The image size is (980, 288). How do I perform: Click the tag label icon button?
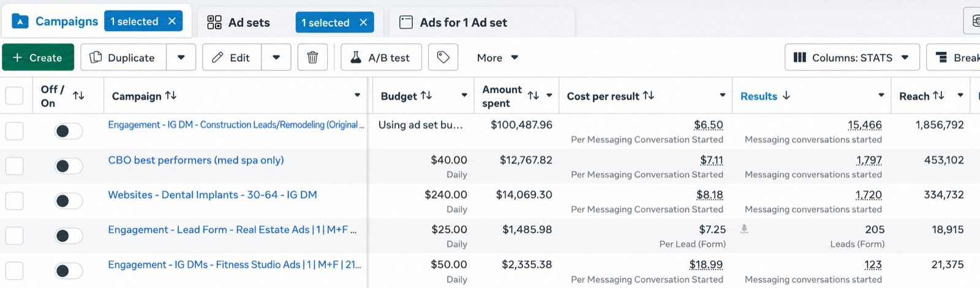(443, 58)
